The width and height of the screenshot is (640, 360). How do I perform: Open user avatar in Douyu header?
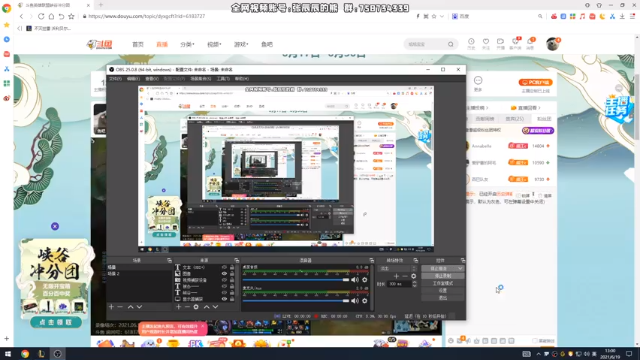553,44
